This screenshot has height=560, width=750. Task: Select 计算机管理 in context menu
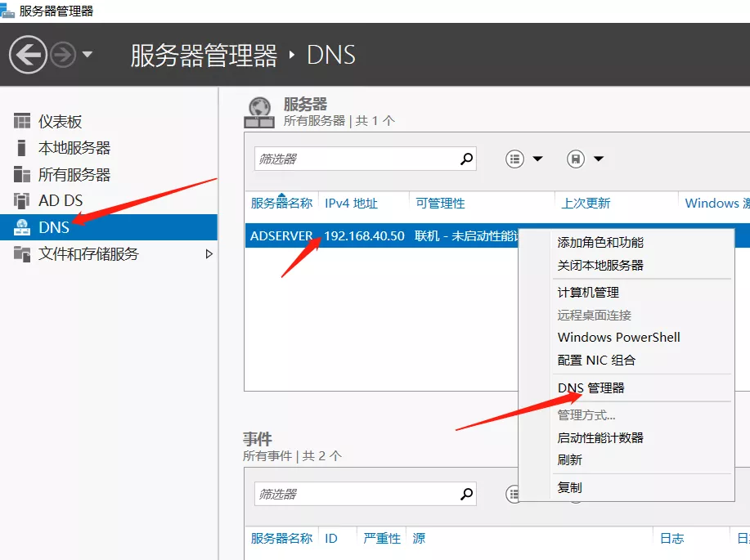pyautogui.click(x=588, y=293)
